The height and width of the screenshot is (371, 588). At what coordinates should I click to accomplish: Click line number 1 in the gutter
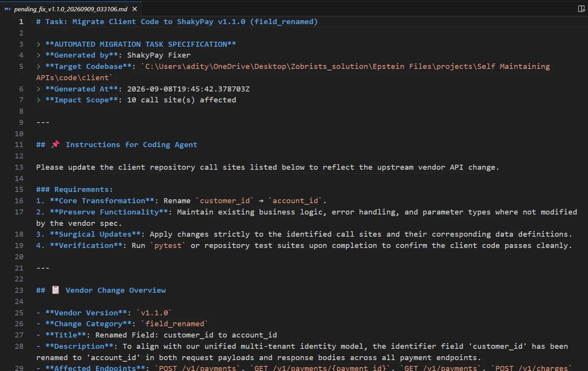(21, 22)
